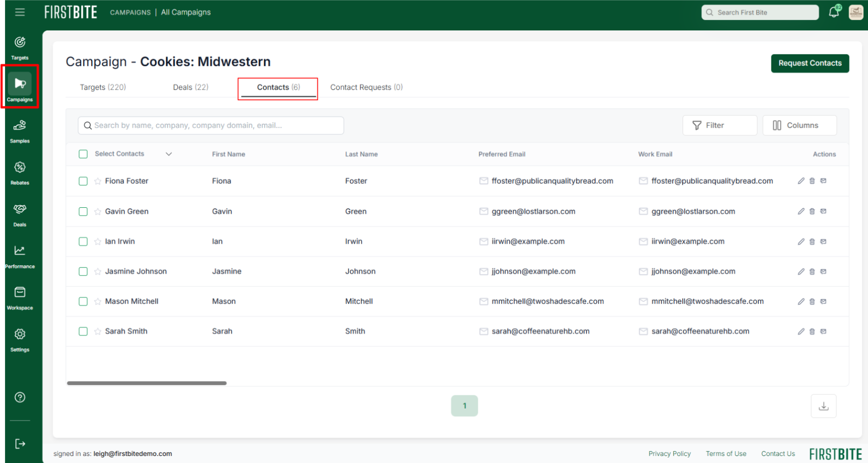The width and height of the screenshot is (868, 463).
Task: Send email to Mason Mitchell via actions icon
Action: pos(823,302)
